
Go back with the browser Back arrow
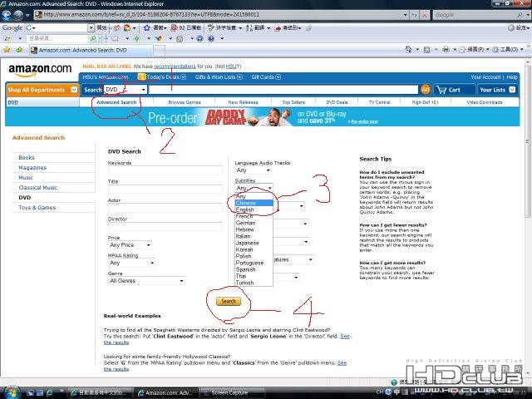tap(7, 15)
